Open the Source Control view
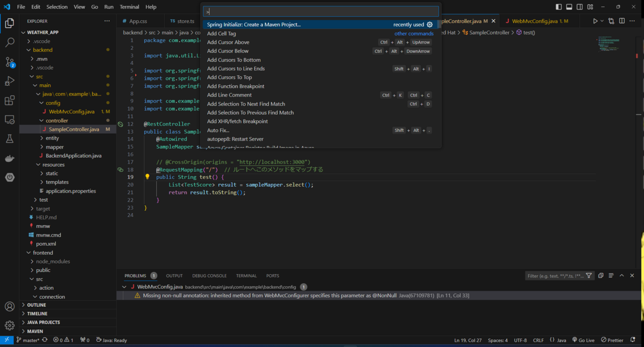The image size is (644, 347). click(9, 62)
